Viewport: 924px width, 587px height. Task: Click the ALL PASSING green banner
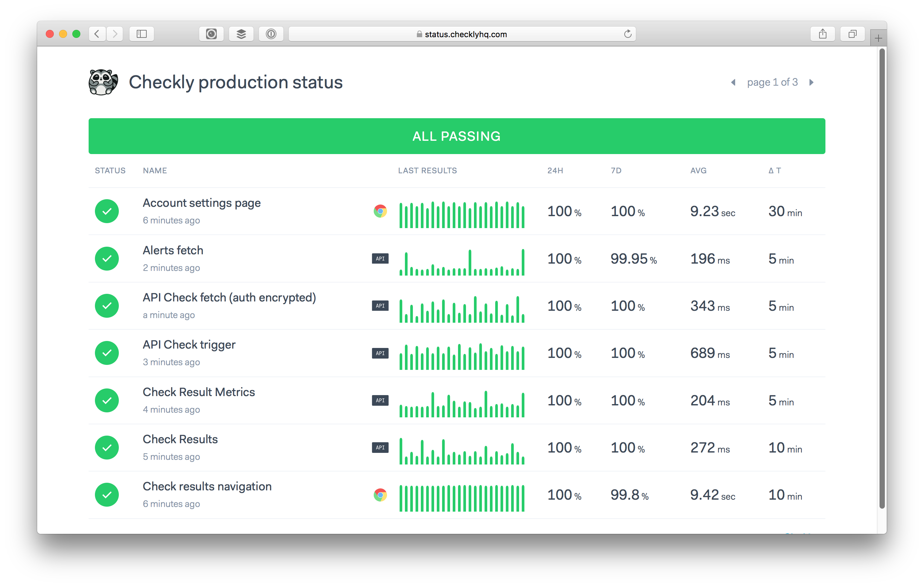(x=457, y=136)
